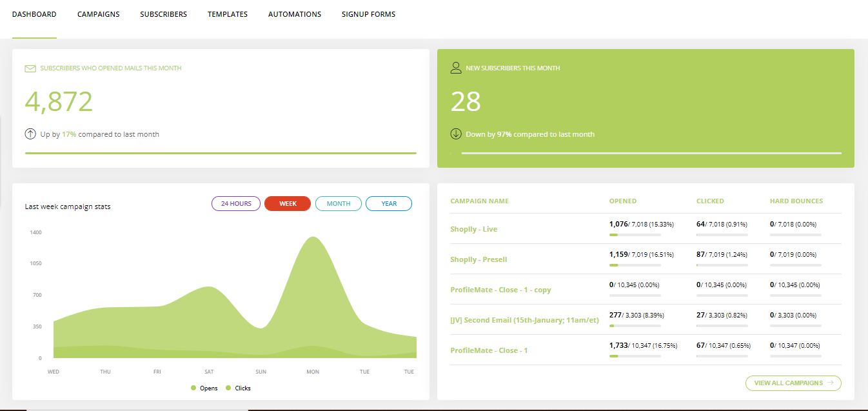Click the Shoplly - Presell opened progress bar
868x411 pixels.
click(x=635, y=265)
